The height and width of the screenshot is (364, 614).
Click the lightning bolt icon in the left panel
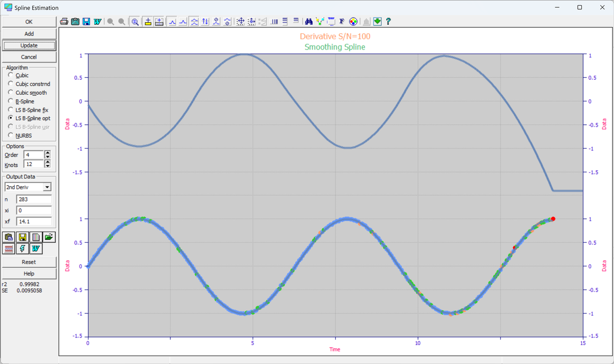tap(23, 248)
